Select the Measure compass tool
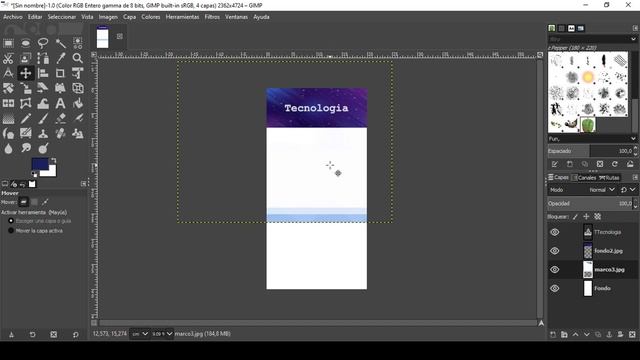This screenshot has width=640, height=360. click(8, 73)
